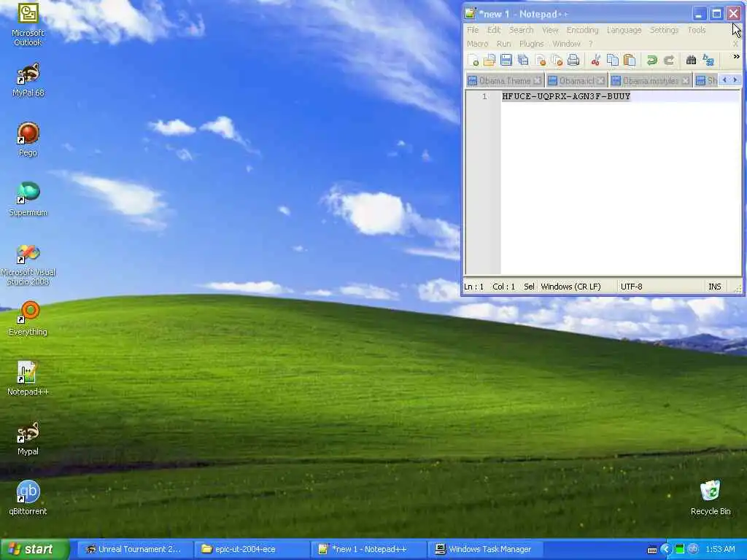Viewport: 747px width, 560px height.
Task: Save the document with the floppy icon
Action: (506, 60)
